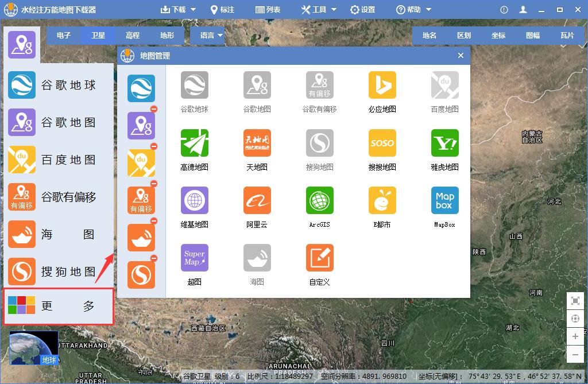Click 标注 in the top menu
Screen dimensions: 588x384
click(x=222, y=9)
